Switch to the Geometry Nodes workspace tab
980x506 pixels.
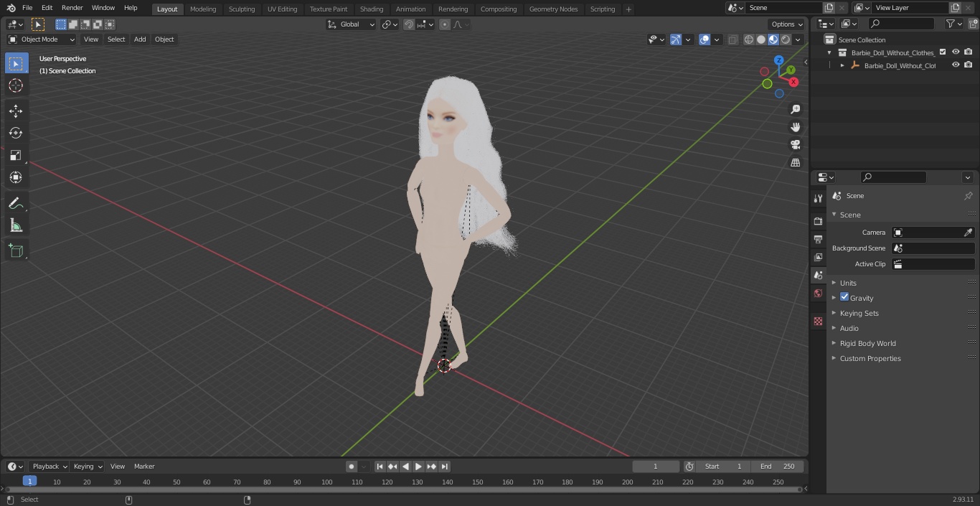click(553, 9)
